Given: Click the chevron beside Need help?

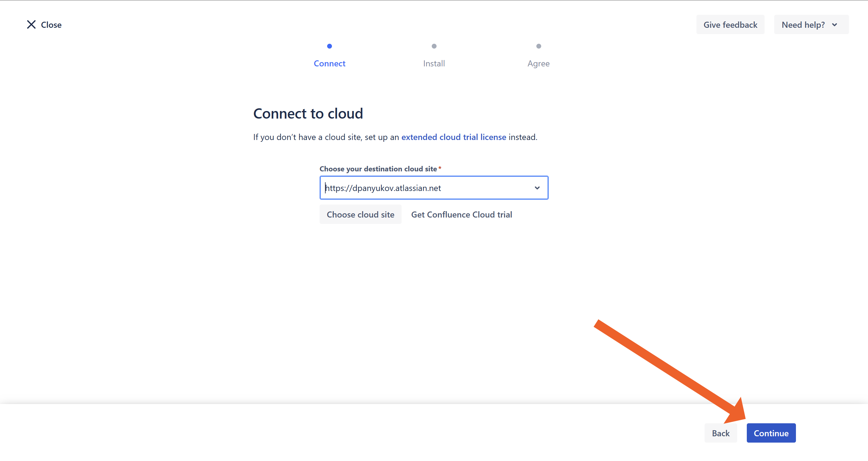Looking at the screenshot, I should tap(834, 25).
